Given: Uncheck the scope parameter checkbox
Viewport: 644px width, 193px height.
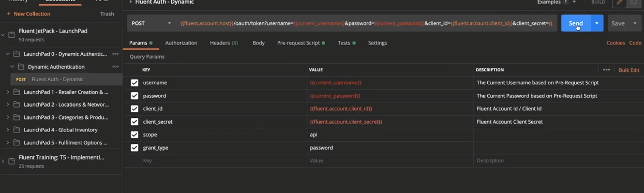Looking at the screenshot, I should point(134,135).
